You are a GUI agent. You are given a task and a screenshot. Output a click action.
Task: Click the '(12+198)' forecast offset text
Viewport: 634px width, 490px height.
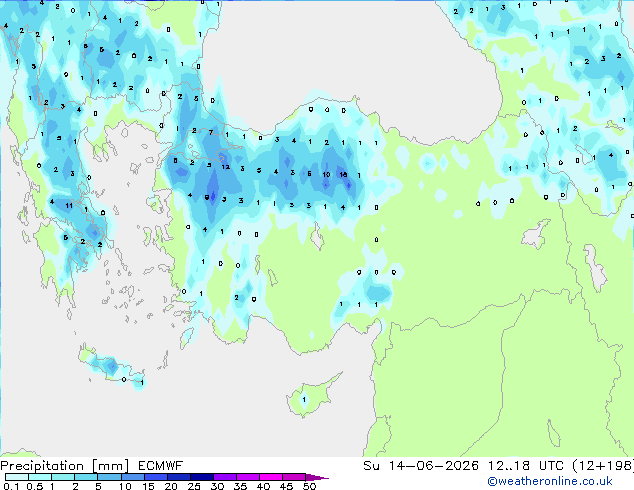click(x=603, y=466)
